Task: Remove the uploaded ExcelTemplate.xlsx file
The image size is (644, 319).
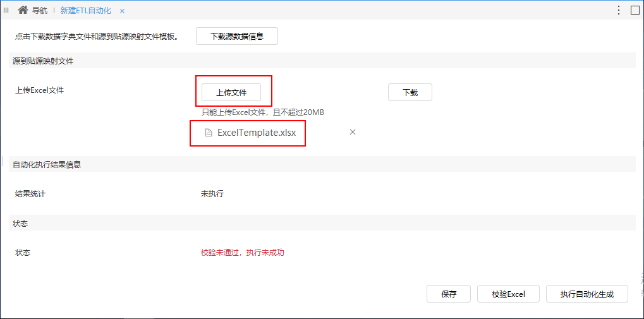Action: (353, 132)
